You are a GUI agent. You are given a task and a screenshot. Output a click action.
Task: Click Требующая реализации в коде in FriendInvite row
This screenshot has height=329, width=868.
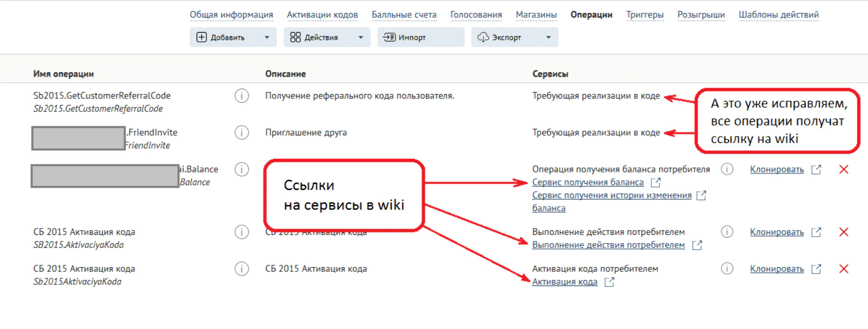point(596,133)
